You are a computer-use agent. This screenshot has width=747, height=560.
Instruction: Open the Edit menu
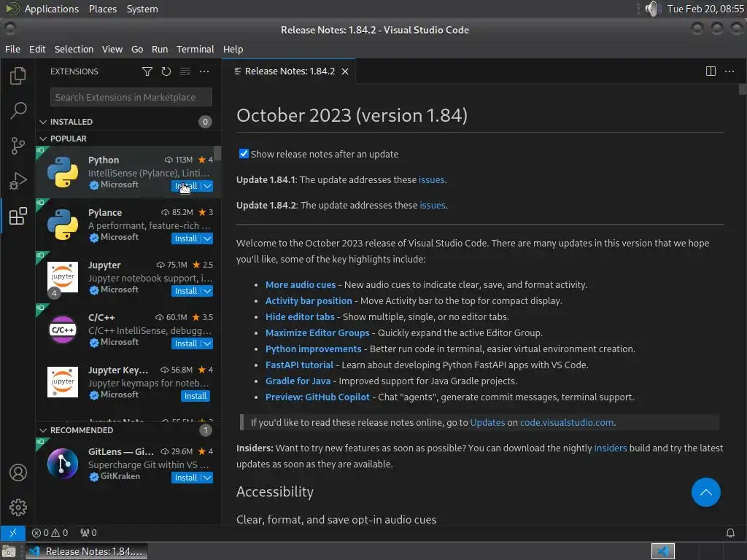click(37, 49)
